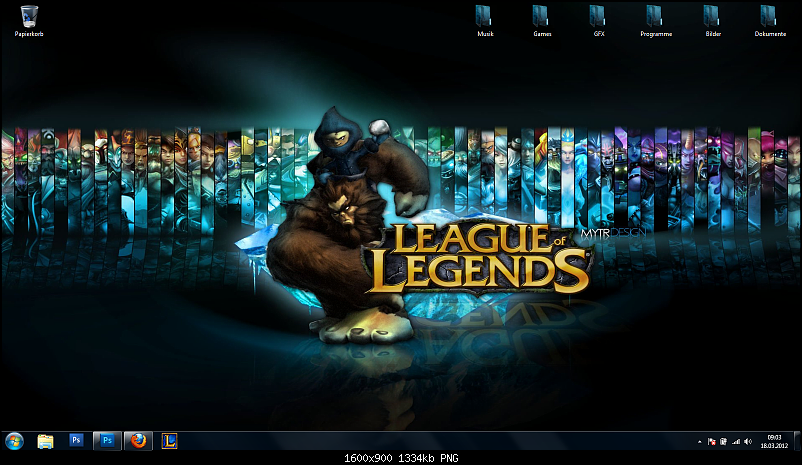Launch League of Legends from the taskbar

click(x=169, y=441)
